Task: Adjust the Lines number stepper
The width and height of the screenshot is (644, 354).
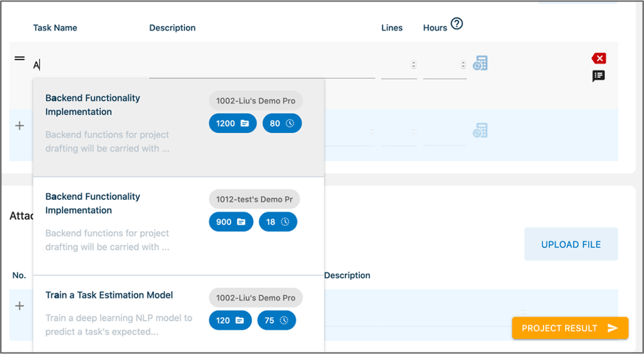Action: 413,65
